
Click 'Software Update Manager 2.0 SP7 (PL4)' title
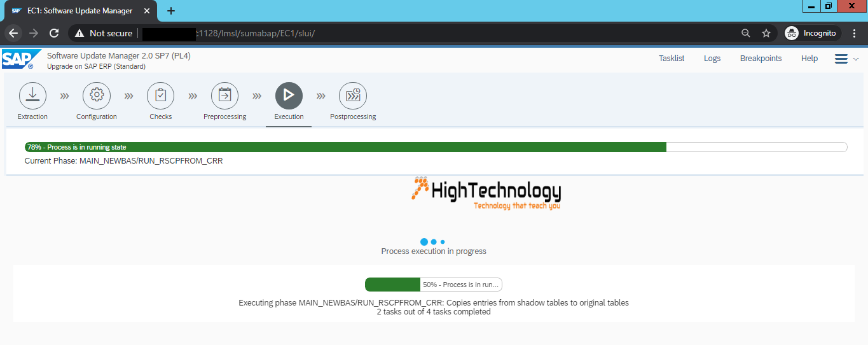click(119, 56)
